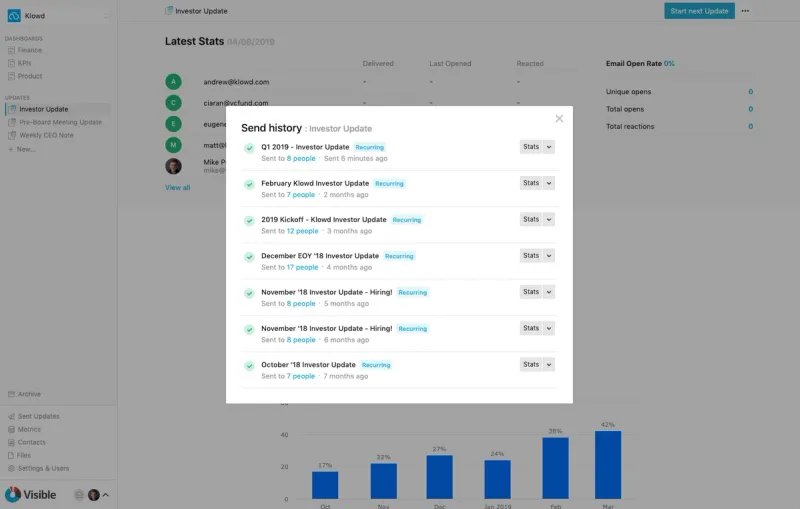
Task: Click the green A avatar for andrew@klowd.com
Action: coord(173,82)
